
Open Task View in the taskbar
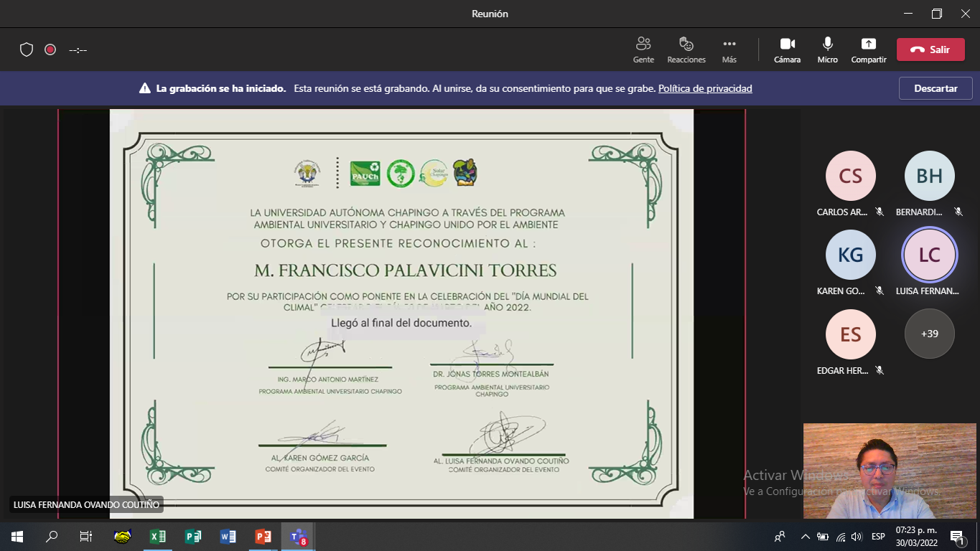click(86, 536)
